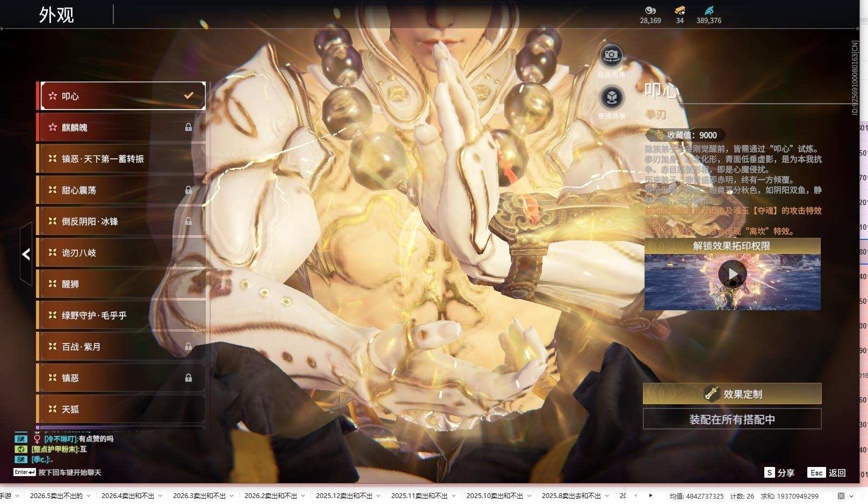Click the 28,169 currency icon

[650, 10]
